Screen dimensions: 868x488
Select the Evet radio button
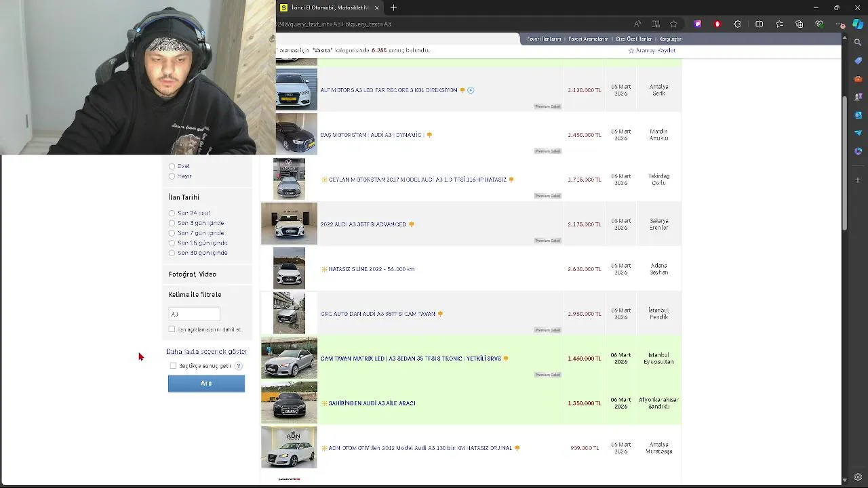[x=172, y=166]
